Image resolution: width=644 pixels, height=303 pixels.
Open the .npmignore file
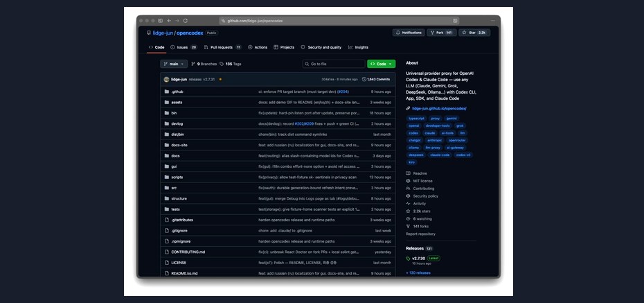point(181,241)
